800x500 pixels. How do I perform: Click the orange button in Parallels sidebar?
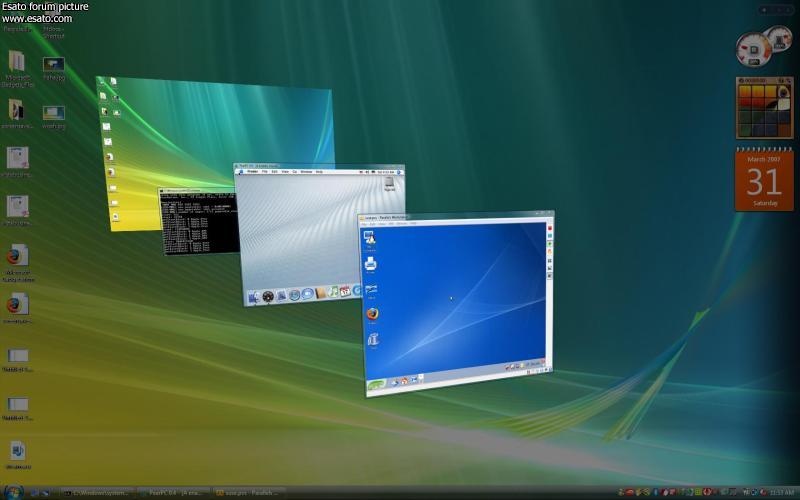coord(549,252)
